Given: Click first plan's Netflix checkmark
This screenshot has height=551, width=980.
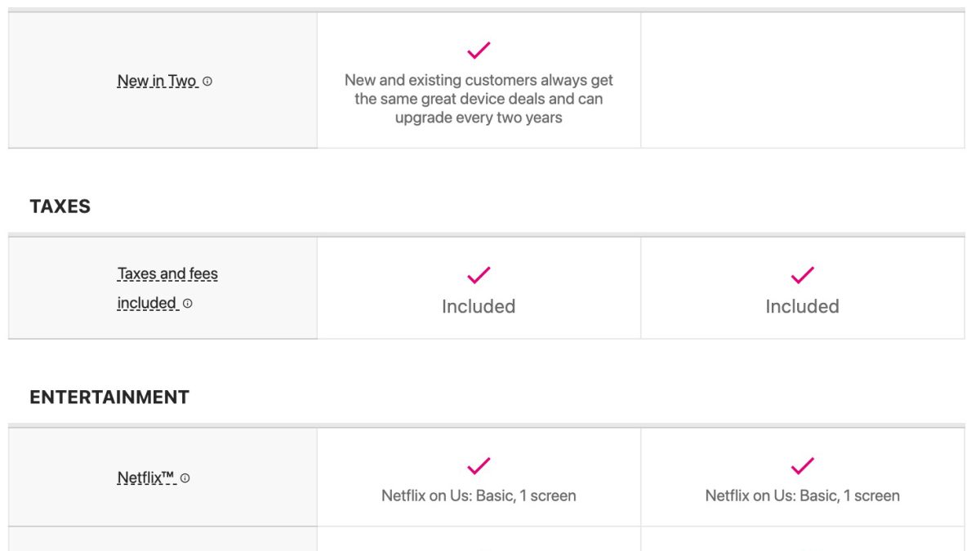Looking at the screenshot, I should click(x=479, y=466).
